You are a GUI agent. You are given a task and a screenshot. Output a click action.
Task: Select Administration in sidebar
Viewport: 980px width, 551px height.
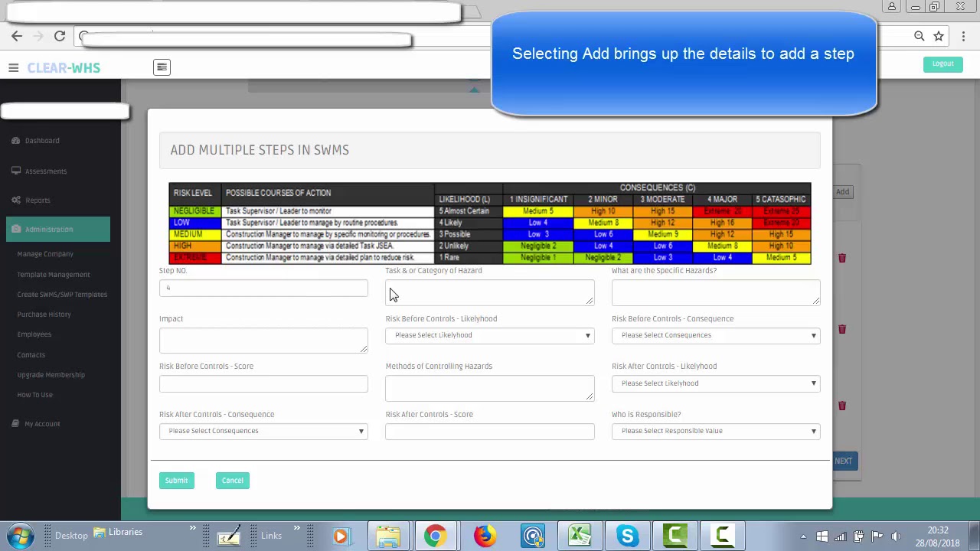tap(58, 229)
